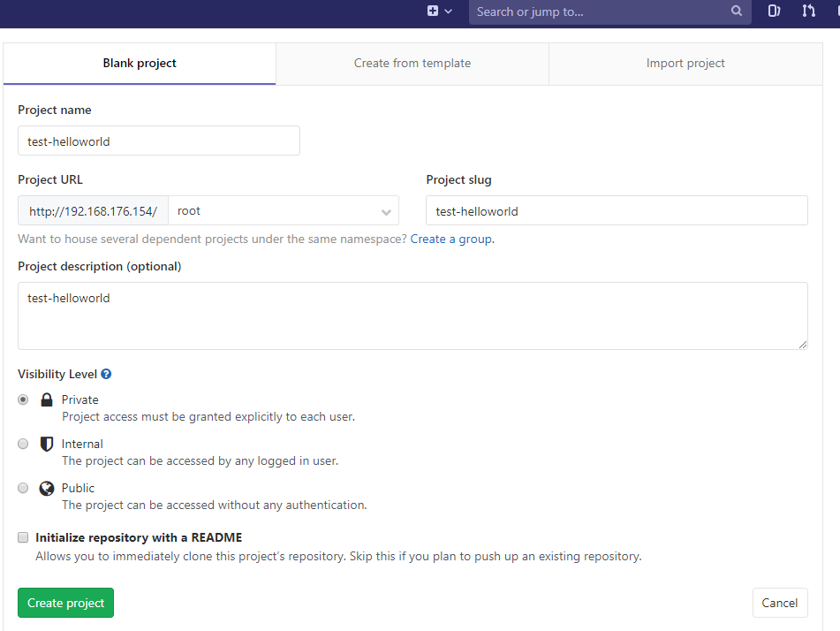Click the Public globe icon
This screenshot has height=631, width=840.
pyautogui.click(x=47, y=488)
